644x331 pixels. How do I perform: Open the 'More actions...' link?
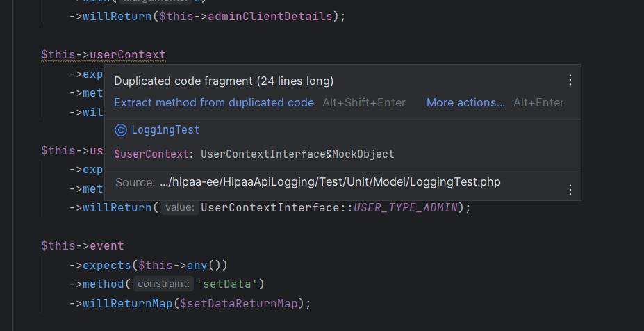point(465,102)
